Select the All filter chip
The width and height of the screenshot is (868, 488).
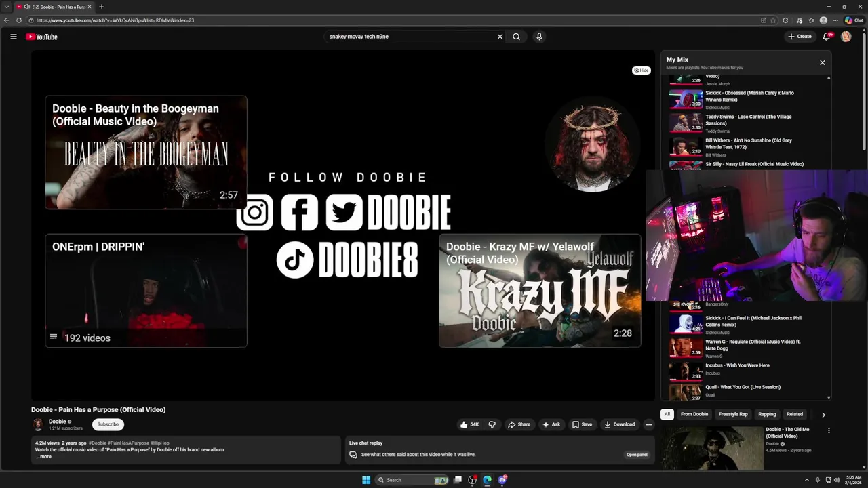667,414
